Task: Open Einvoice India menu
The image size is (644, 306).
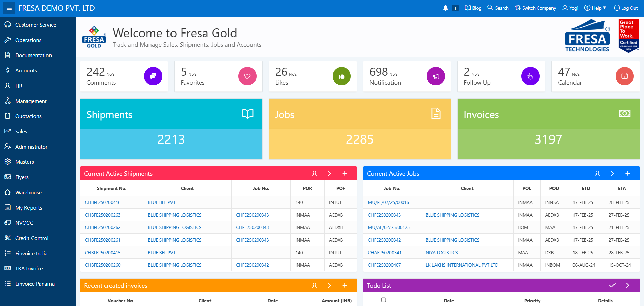Action: (x=38, y=253)
